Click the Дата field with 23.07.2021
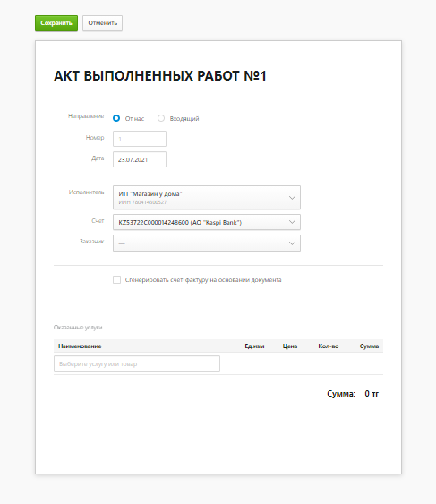 coord(140,159)
